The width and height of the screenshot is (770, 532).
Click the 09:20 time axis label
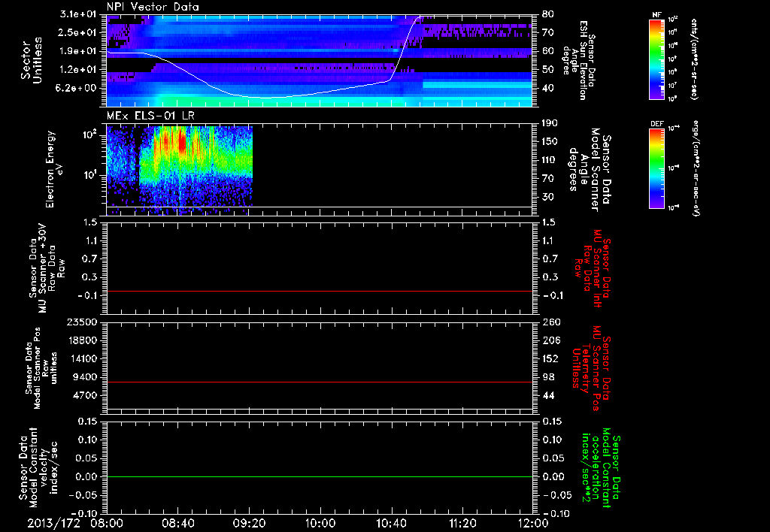pyautogui.click(x=249, y=523)
